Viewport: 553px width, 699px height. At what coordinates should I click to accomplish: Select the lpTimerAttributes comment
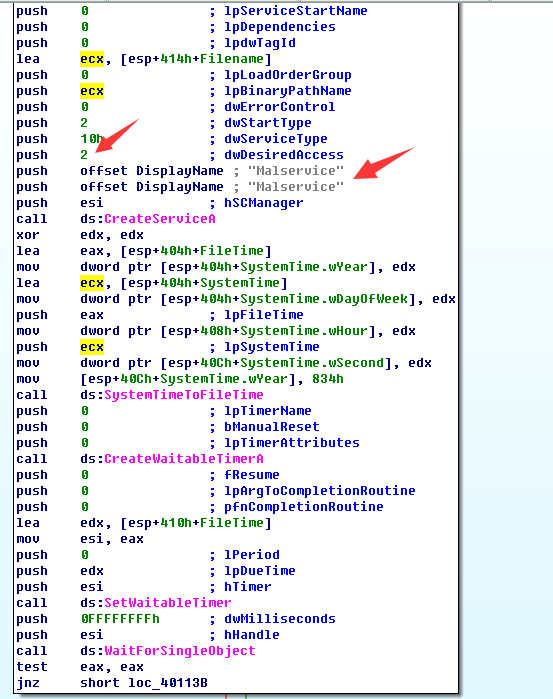[292, 443]
